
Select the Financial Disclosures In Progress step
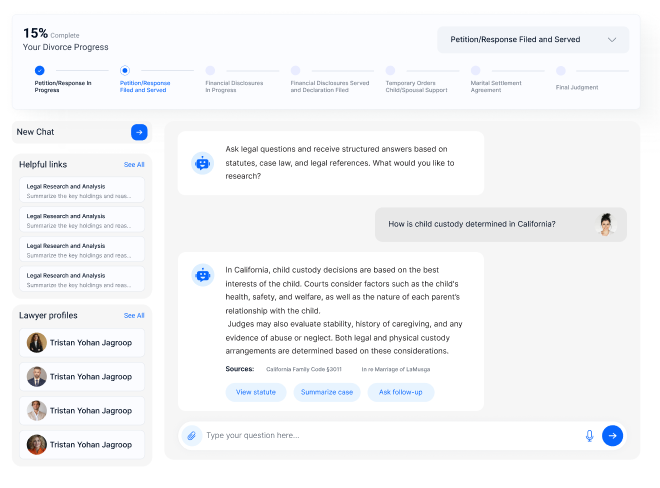click(x=210, y=71)
